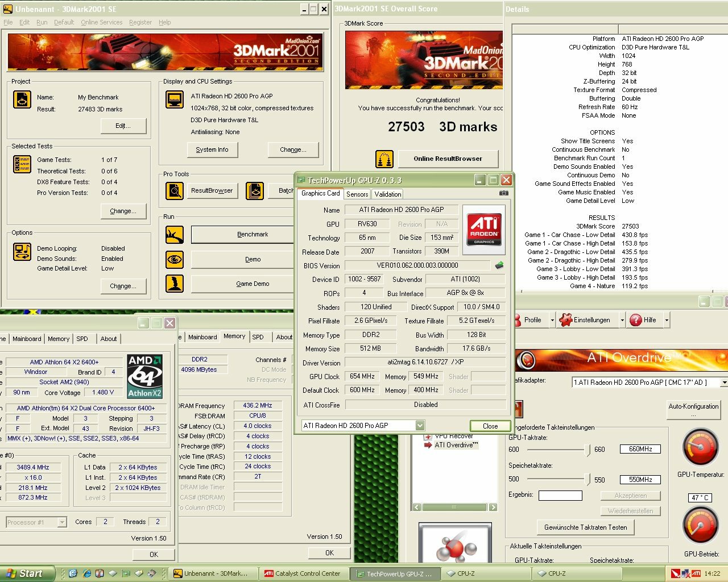Click the Start button

tap(27, 573)
